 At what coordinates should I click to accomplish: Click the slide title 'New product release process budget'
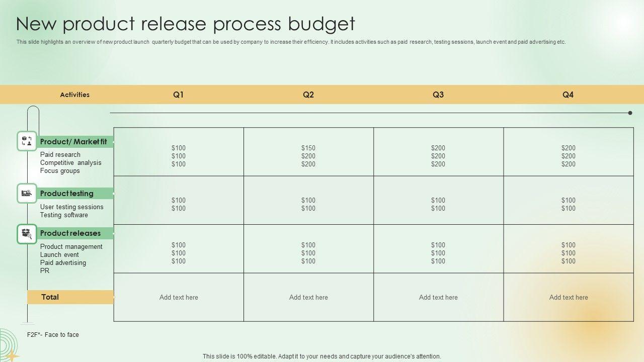[x=186, y=24]
